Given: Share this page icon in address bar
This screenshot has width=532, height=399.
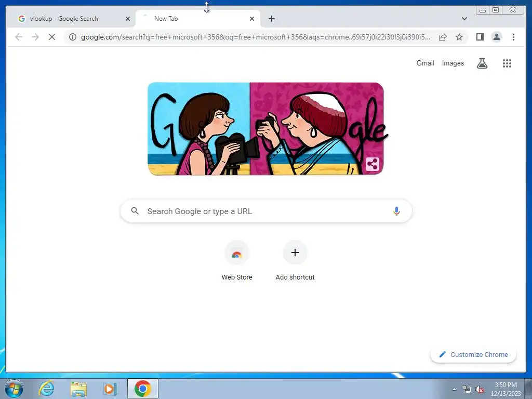Looking at the screenshot, I should click(x=443, y=37).
